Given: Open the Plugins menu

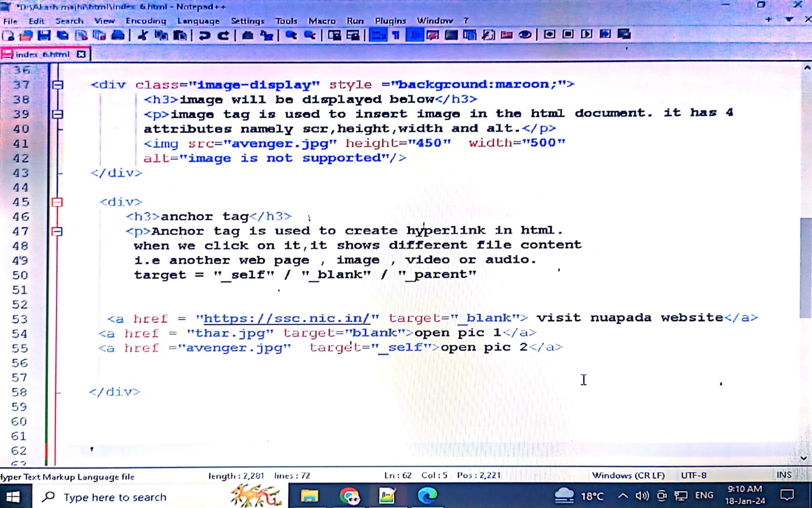Looking at the screenshot, I should (x=390, y=21).
